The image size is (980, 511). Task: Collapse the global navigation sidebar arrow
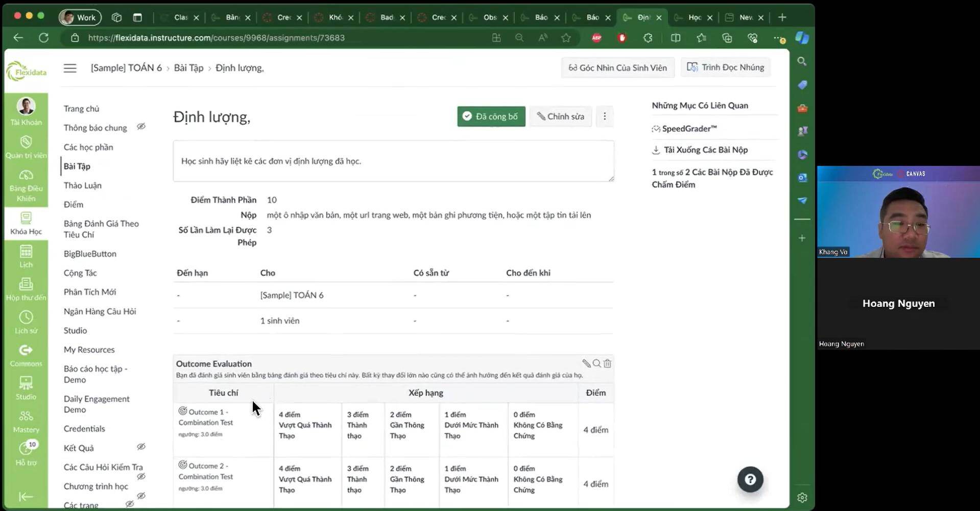pos(26,497)
